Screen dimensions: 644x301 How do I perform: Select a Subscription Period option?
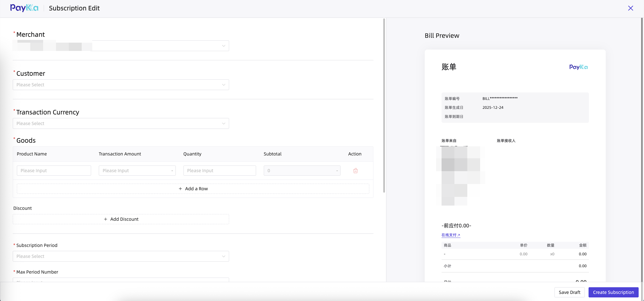click(x=121, y=256)
